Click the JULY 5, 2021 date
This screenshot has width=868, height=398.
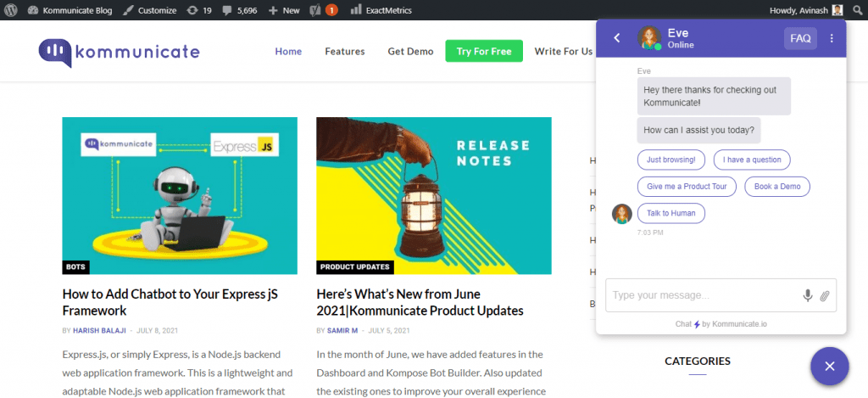click(389, 330)
